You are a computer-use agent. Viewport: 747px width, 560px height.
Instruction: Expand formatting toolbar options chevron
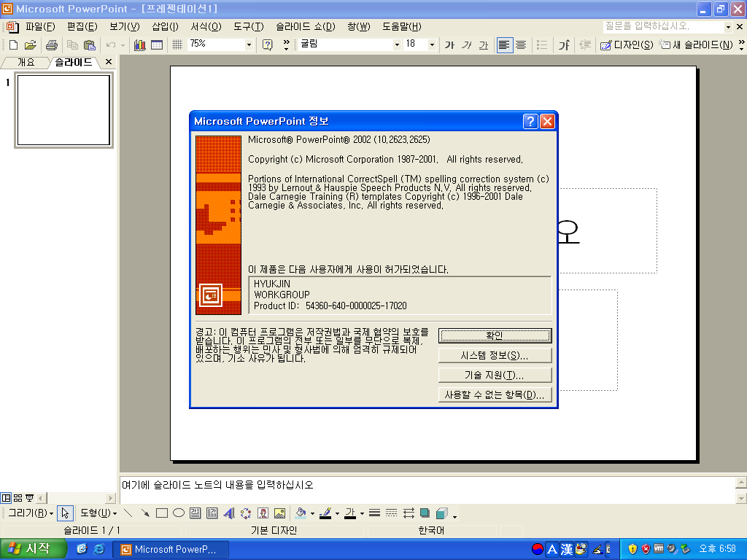[x=741, y=45]
